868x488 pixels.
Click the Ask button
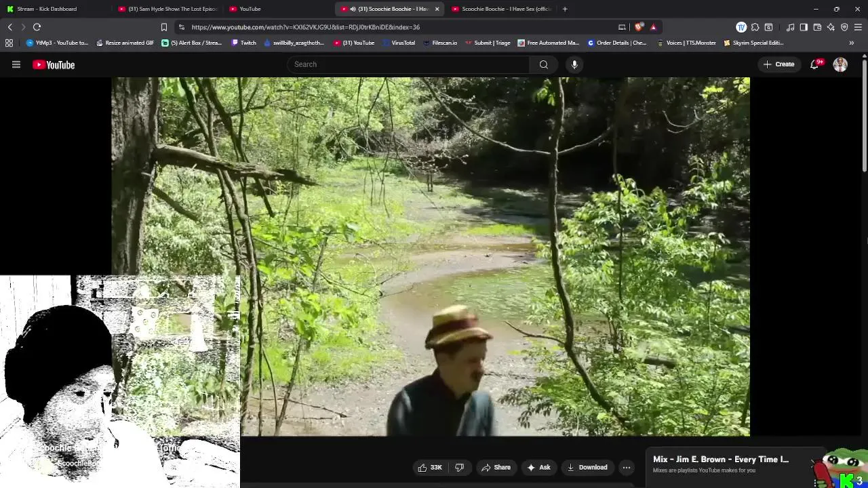tap(538, 467)
